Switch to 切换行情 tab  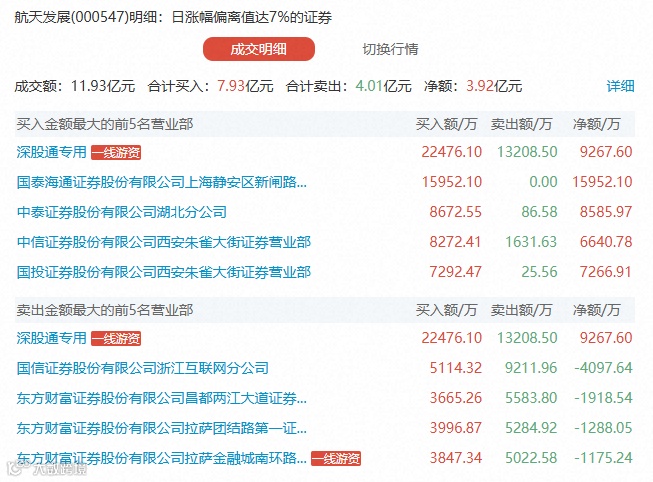click(390, 49)
